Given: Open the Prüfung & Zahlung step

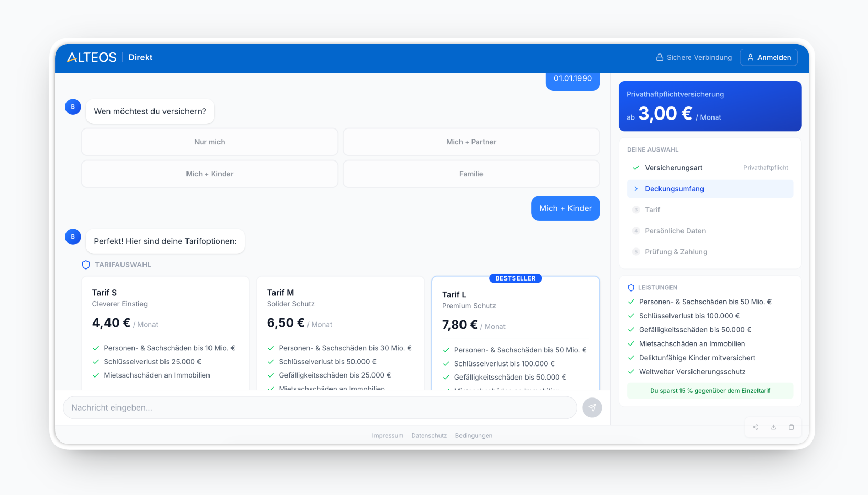Looking at the screenshot, I should (x=676, y=252).
